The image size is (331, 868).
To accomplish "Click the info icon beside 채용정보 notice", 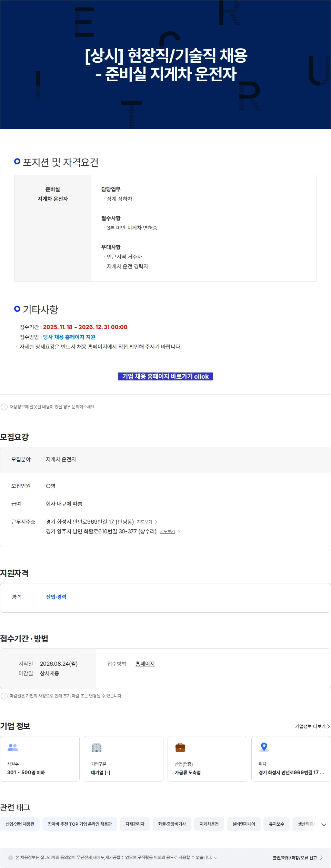I will (x=4, y=407).
